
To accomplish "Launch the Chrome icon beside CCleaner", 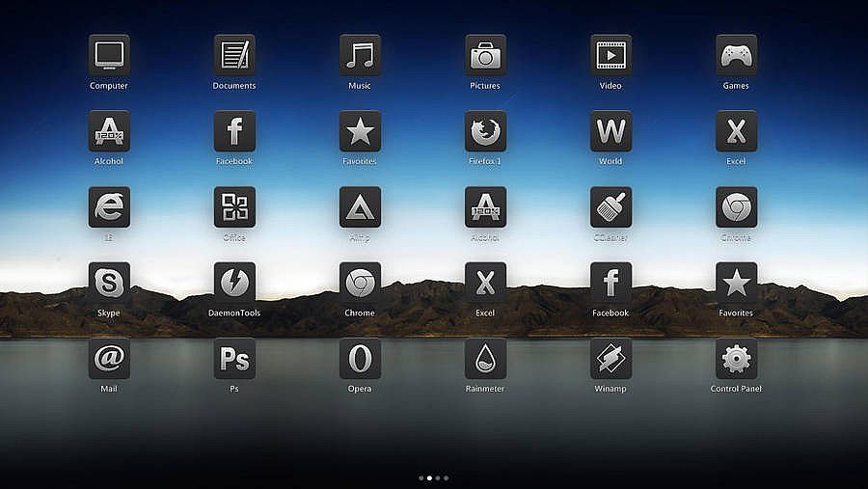I will coord(736,206).
